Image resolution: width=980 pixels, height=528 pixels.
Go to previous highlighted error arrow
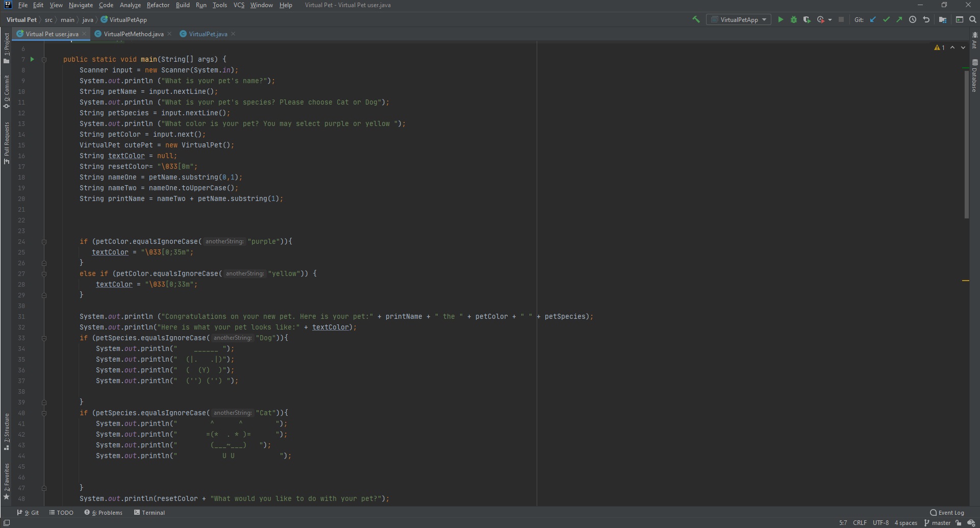click(x=952, y=47)
